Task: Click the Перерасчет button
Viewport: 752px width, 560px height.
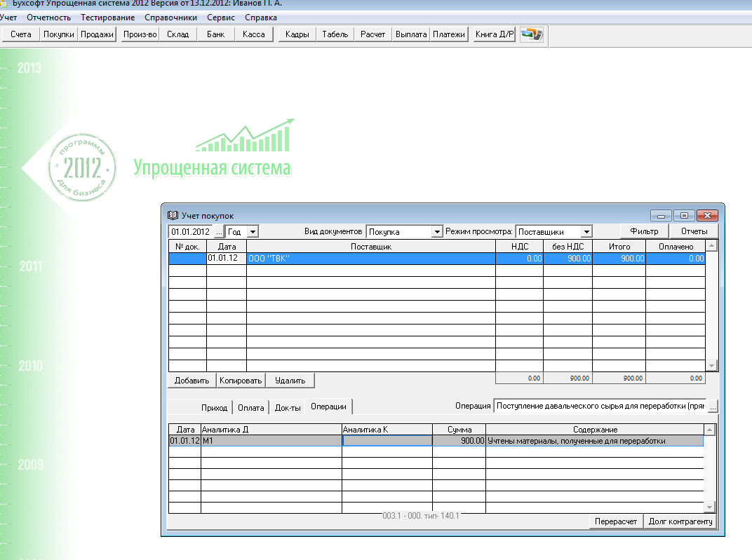Action: (x=616, y=521)
